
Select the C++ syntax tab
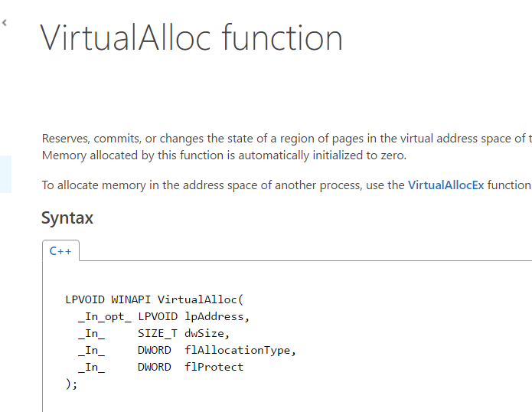pyautogui.click(x=60, y=250)
